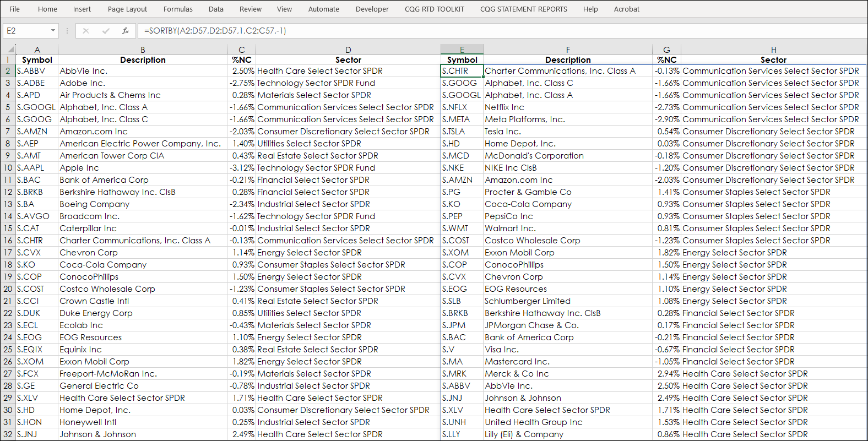Open the Developer tab

tap(372, 9)
